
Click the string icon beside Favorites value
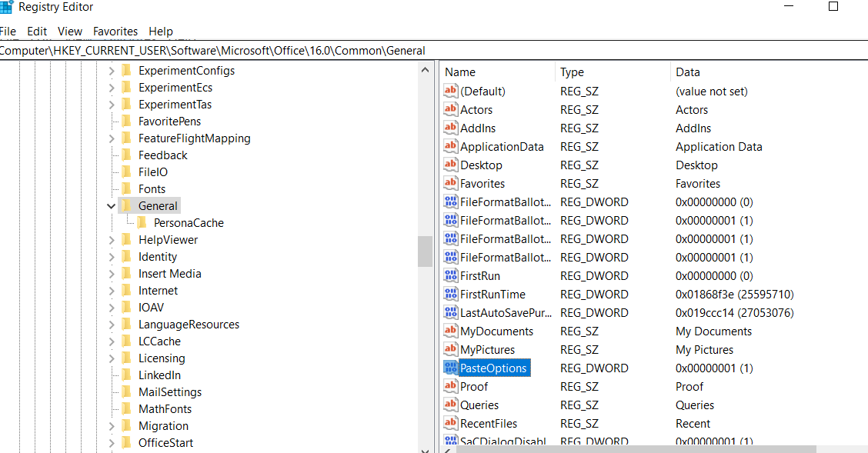(x=451, y=183)
